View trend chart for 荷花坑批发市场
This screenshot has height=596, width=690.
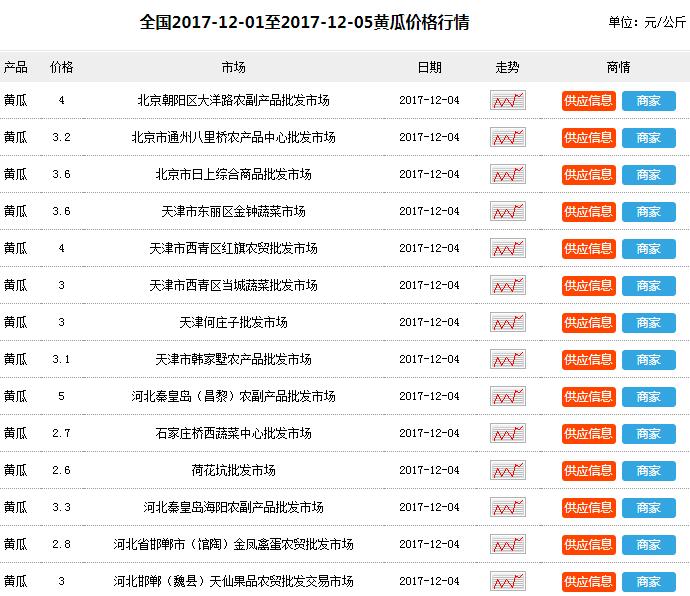click(x=507, y=471)
